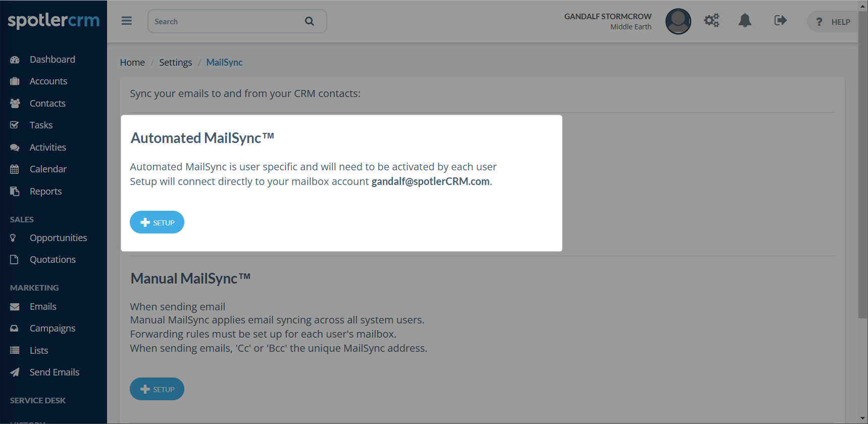
Task: Click the Help button
Action: tap(833, 22)
